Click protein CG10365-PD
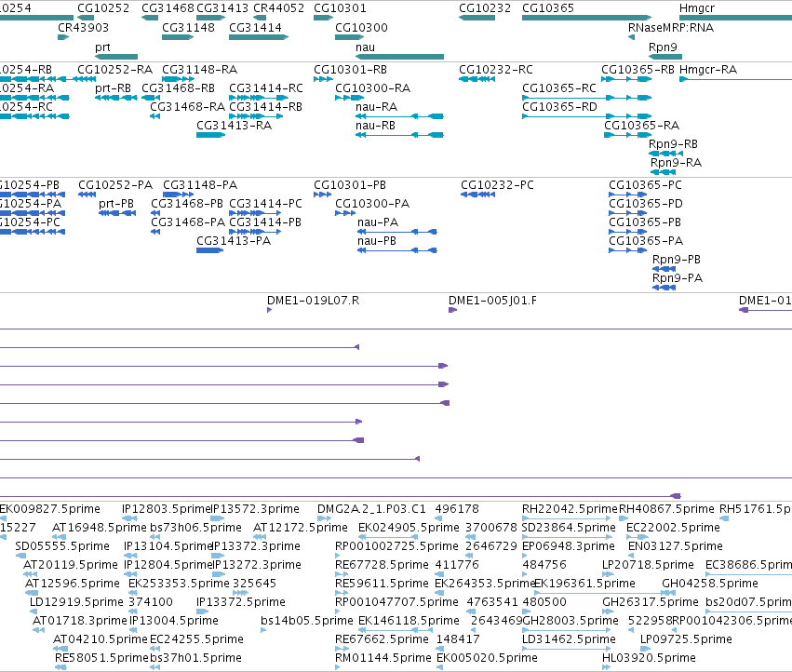Viewport: 792px width, 672px height. [x=628, y=213]
